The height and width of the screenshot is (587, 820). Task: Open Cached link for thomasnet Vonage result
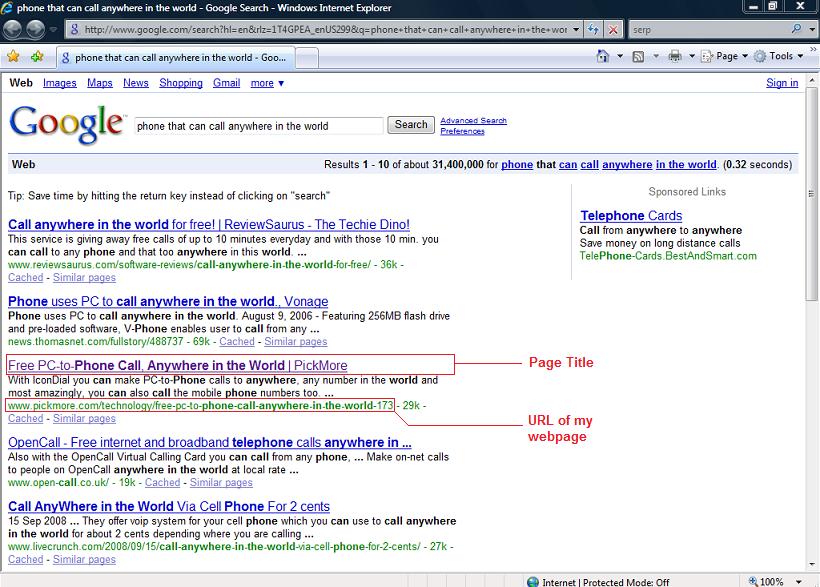click(x=237, y=341)
